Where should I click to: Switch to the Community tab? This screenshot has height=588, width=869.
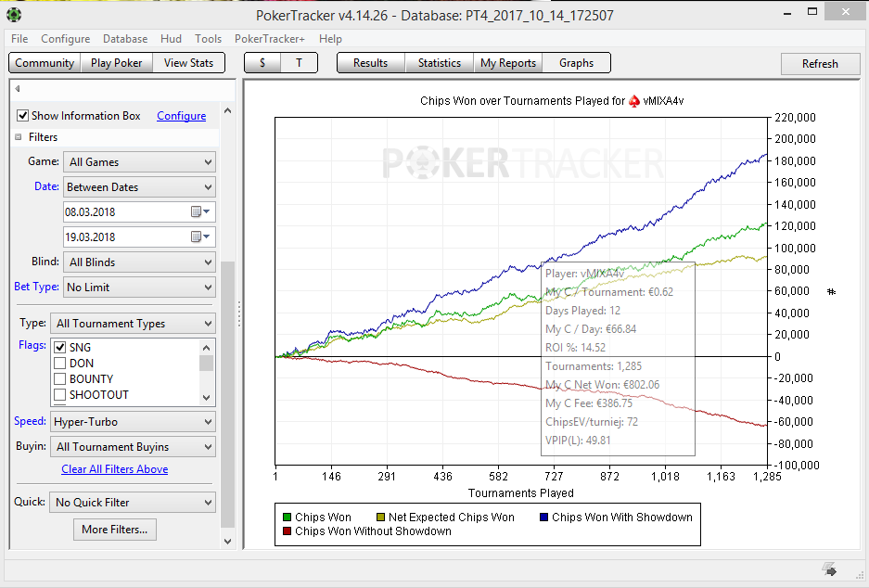pos(45,63)
